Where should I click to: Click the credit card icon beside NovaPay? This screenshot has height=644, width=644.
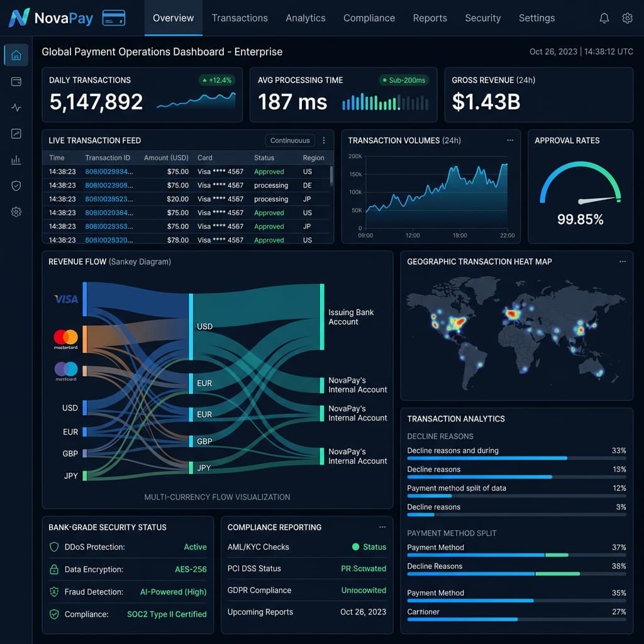[x=114, y=18]
